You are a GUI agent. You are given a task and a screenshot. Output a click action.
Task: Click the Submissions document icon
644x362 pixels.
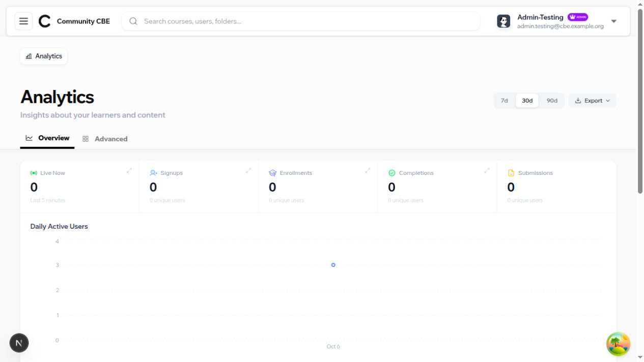click(x=511, y=173)
